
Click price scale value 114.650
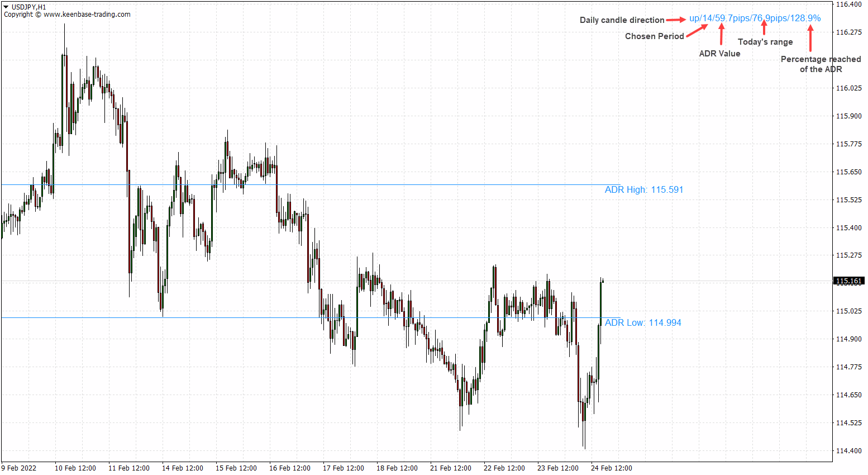(848, 395)
